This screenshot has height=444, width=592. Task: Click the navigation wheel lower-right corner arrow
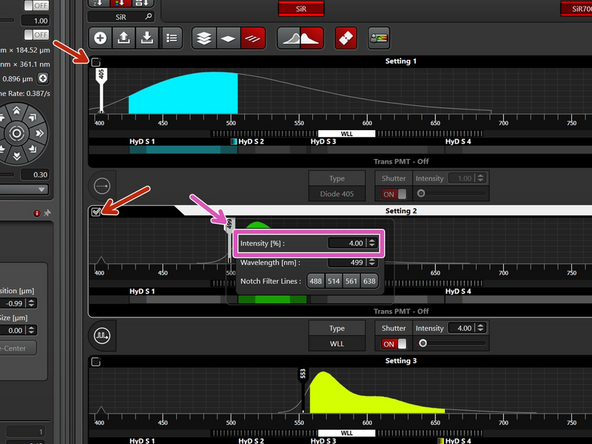coord(33,149)
